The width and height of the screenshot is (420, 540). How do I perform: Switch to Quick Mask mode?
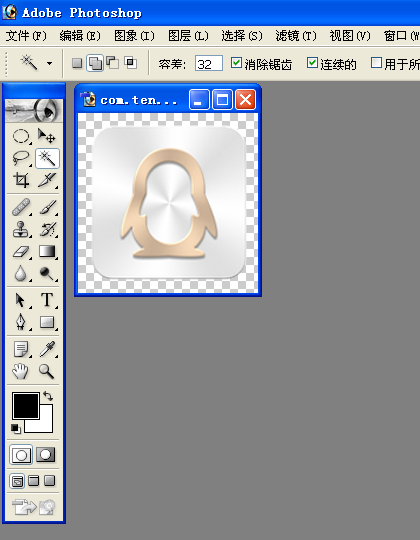[x=45, y=455]
